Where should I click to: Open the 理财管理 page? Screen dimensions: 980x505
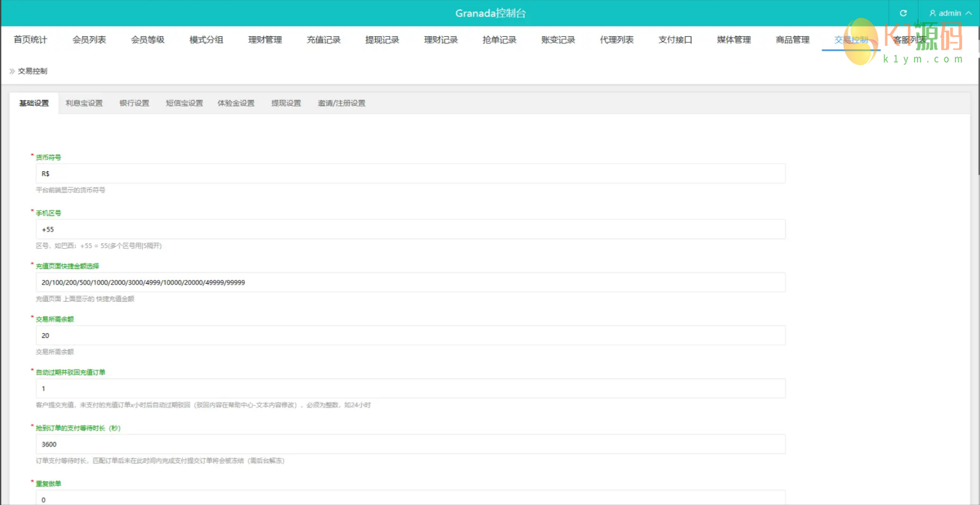coord(265,40)
